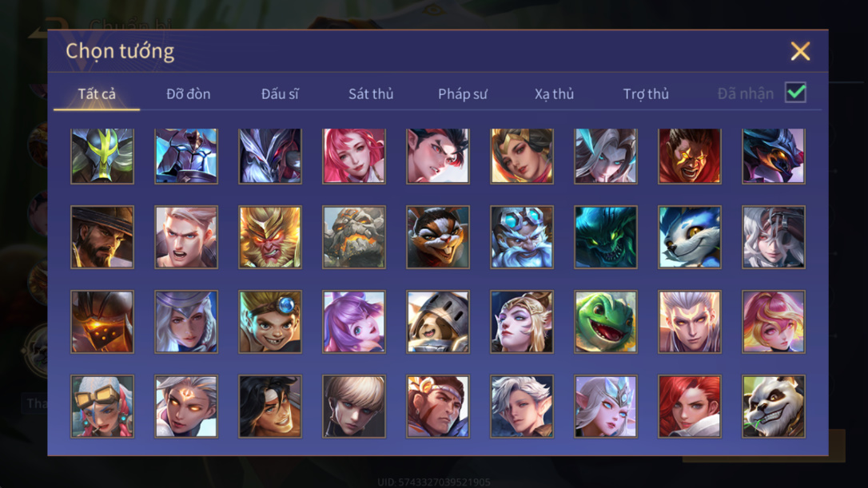The image size is (868, 488).
Task: Choose the pink-haired woman hero in top row
Action: click(354, 156)
